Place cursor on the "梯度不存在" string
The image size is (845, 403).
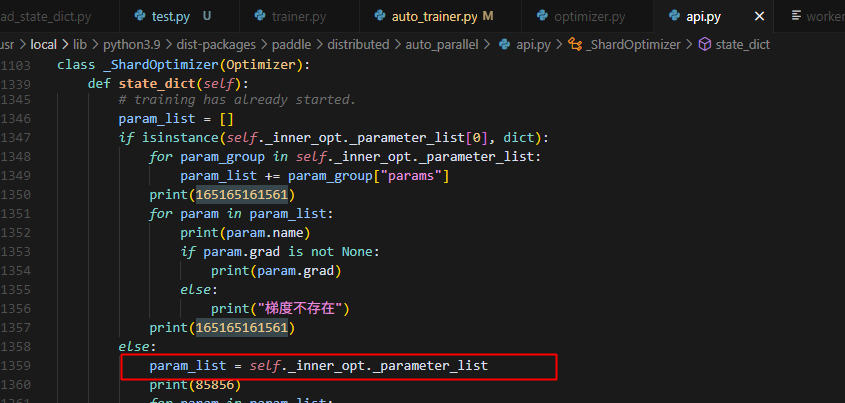[303, 308]
